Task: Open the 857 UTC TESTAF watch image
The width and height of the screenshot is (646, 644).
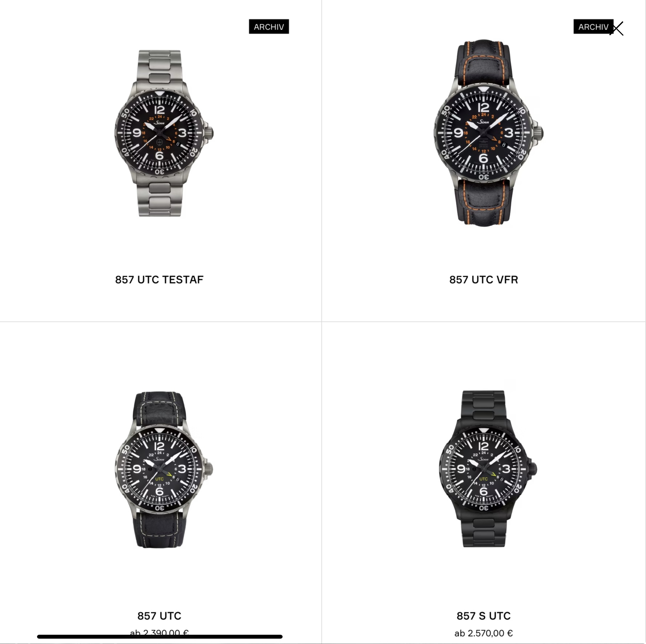Action: tap(164, 133)
